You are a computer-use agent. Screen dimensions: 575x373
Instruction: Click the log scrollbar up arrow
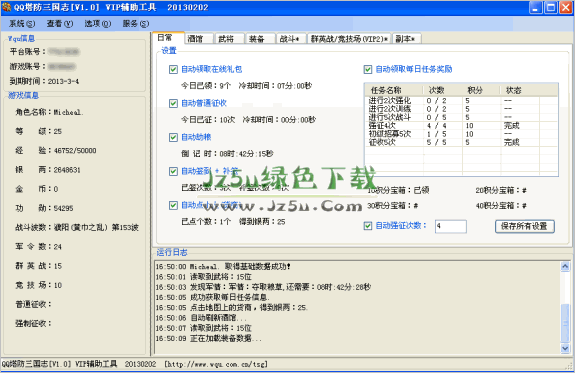(565, 267)
